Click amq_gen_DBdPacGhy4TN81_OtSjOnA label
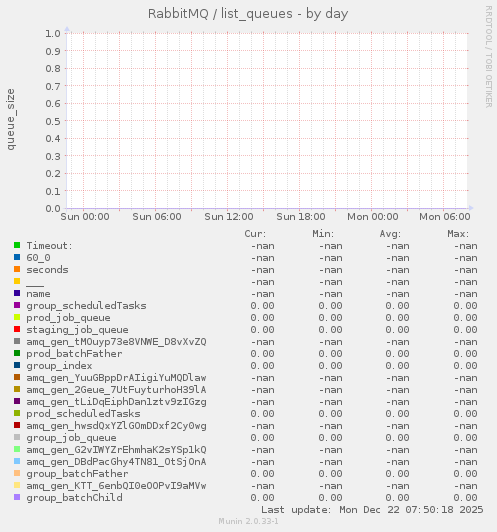The image size is (497, 532). (116, 462)
